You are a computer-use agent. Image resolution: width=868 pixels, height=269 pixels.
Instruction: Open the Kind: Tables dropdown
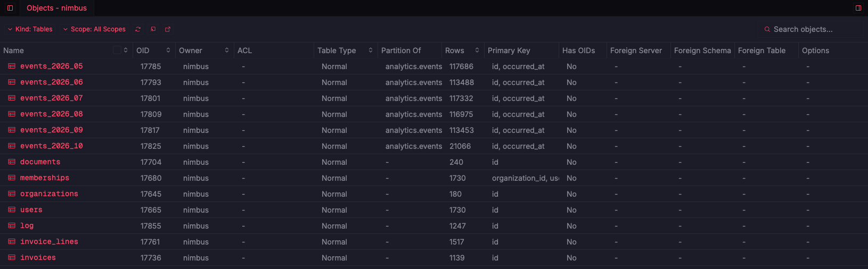[30, 29]
